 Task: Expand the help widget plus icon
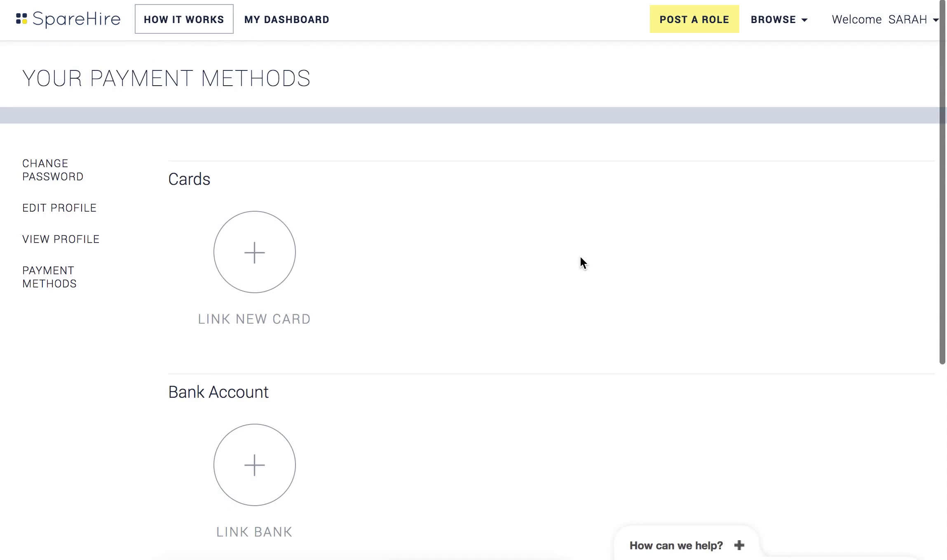pyautogui.click(x=739, y=546)
